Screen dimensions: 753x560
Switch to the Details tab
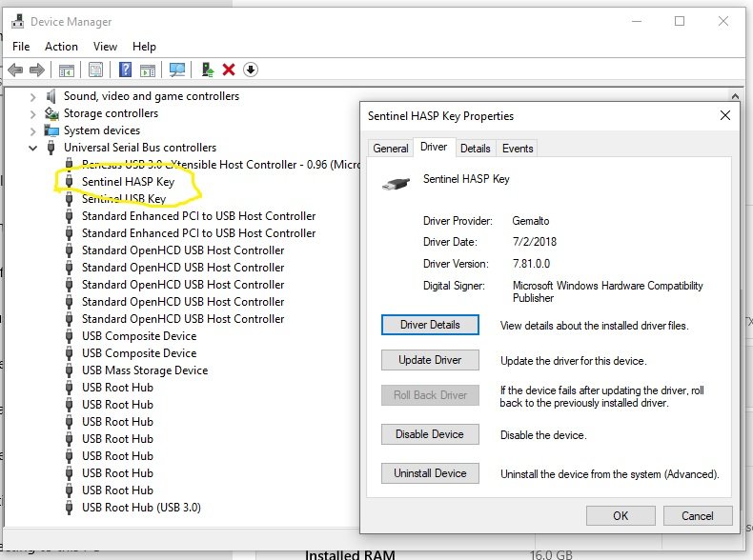point(475,148)
